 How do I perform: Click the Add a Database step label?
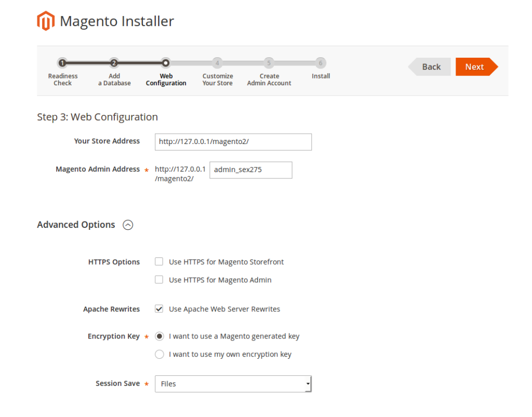(x=114, y=80)
